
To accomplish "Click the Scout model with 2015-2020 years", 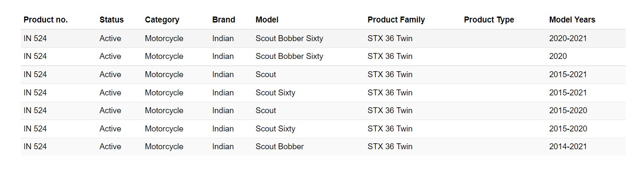I will [265, 111].
